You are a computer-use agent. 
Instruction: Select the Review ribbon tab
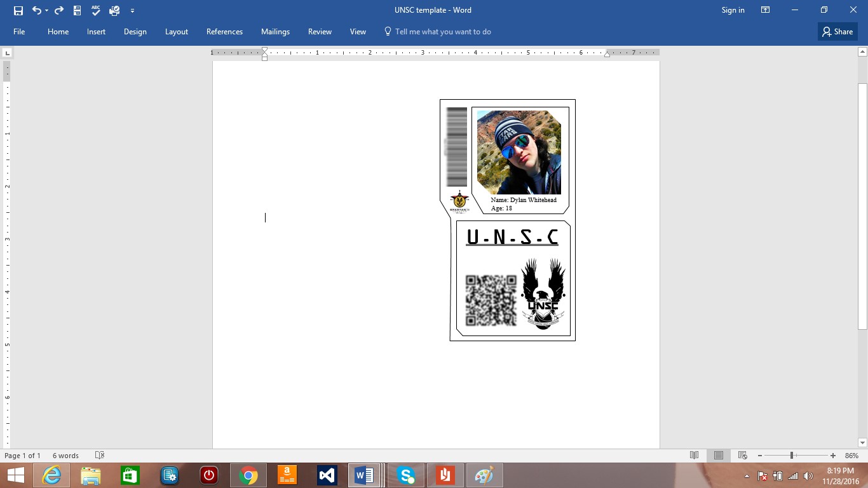[320, 32]
